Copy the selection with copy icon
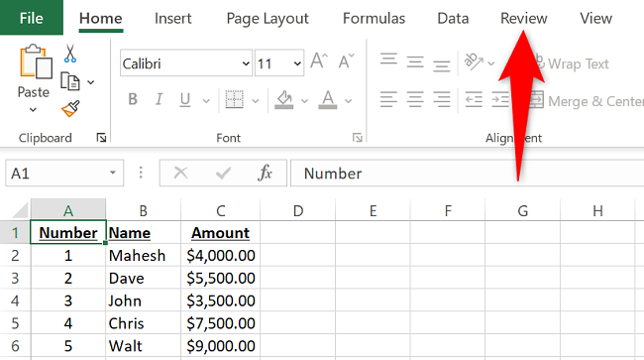The height and width of the screenshot is (360, 644). pos(70,81)
